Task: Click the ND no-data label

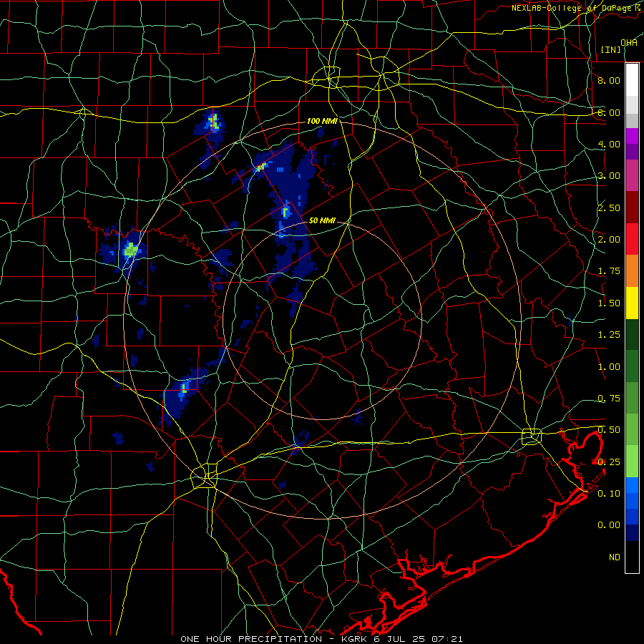Action: coord(615,557)
